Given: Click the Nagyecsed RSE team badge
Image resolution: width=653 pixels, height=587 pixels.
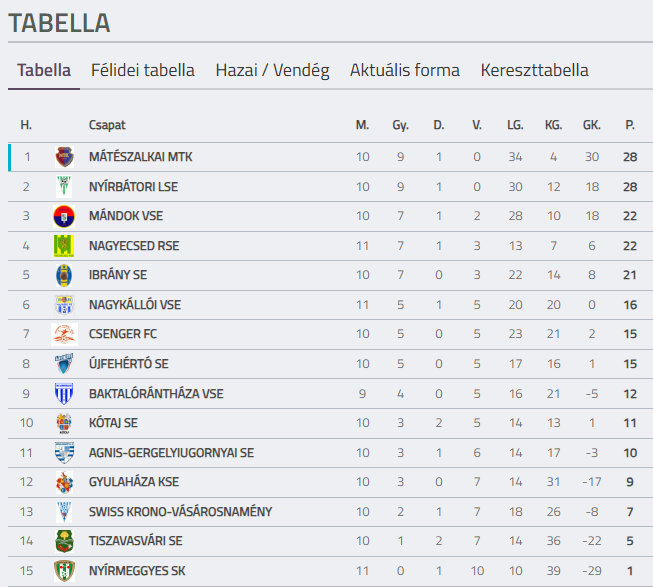Looking at the screenshot, I should click(x=64, y=246).
